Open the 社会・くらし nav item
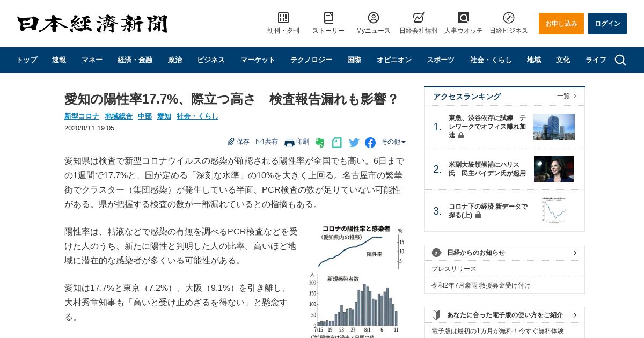Screen dimensions: 644x338 491,60
